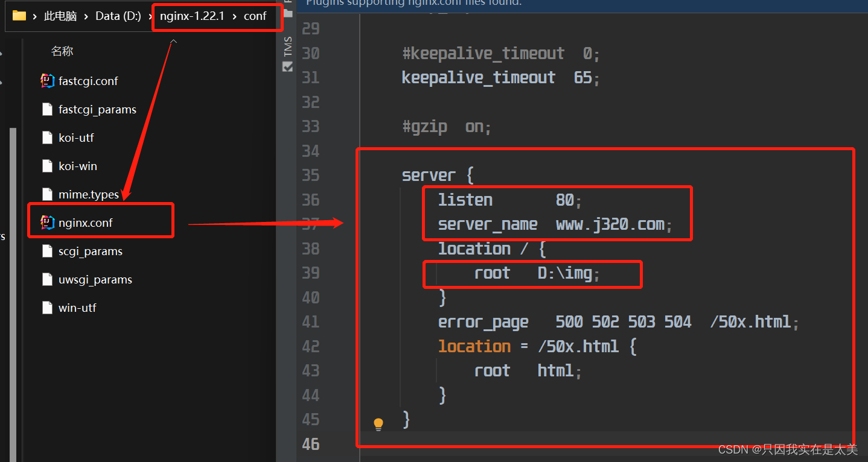Click the 'listen 80;' directive
The height and width of the screenshot is (462, 868).
click(510, 200)
